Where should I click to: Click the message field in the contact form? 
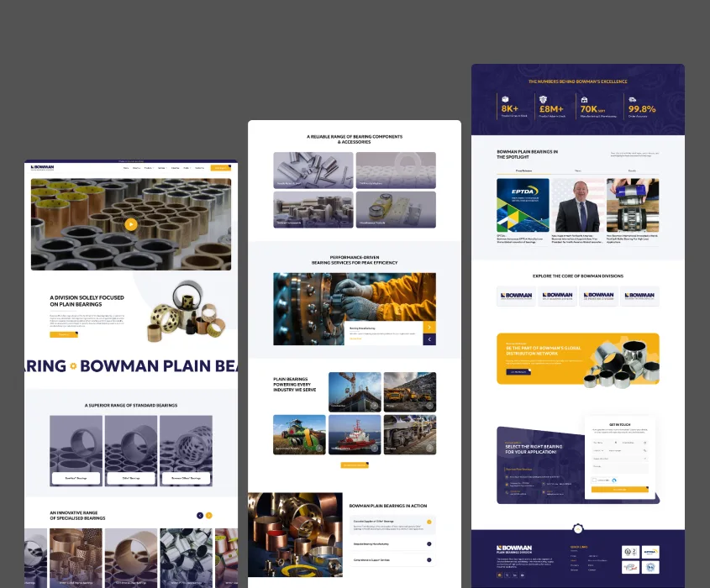[620, 469]
